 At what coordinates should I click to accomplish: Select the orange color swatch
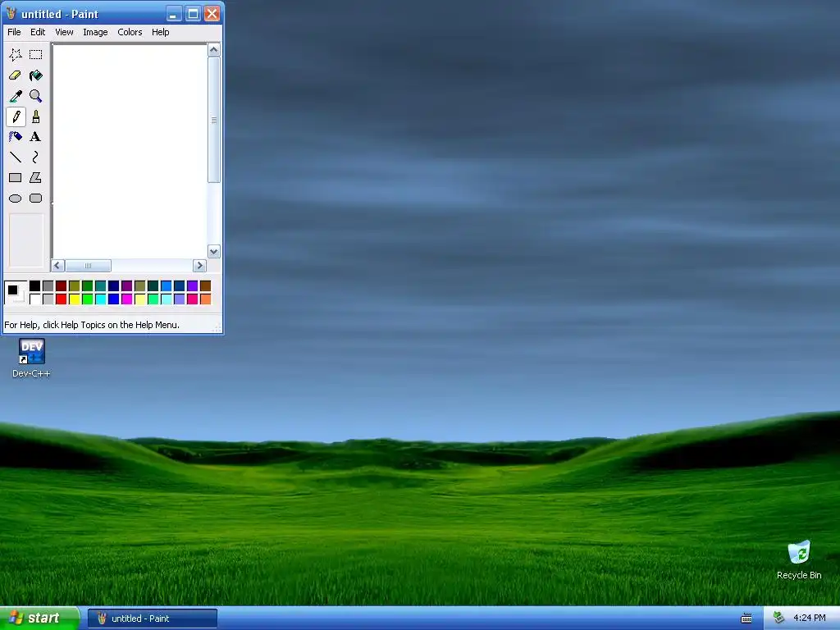[205, 299]
